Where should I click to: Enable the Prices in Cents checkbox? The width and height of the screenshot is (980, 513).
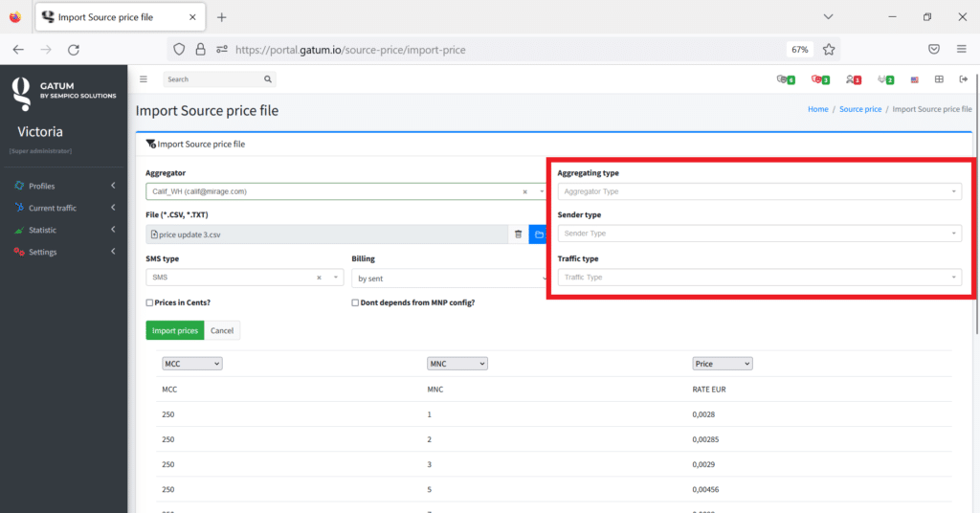tap(149, 302)
